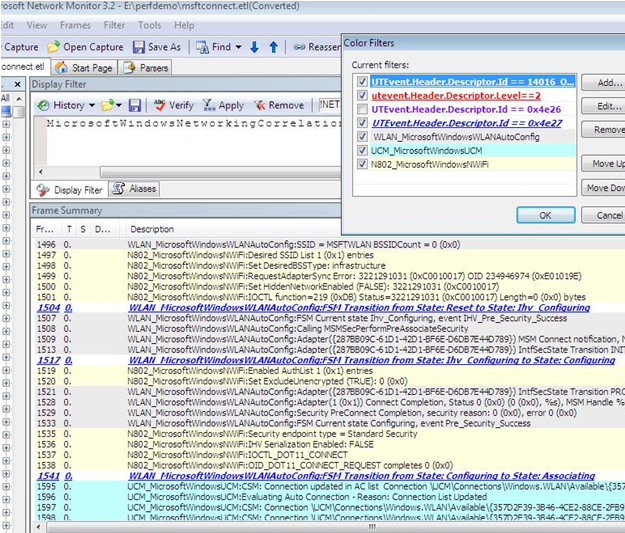Image resolution: width=625 pixels, height=533 pixels.
Task: Select frame 1541 Configuring to Associating row
Action: tap(329, 476)
